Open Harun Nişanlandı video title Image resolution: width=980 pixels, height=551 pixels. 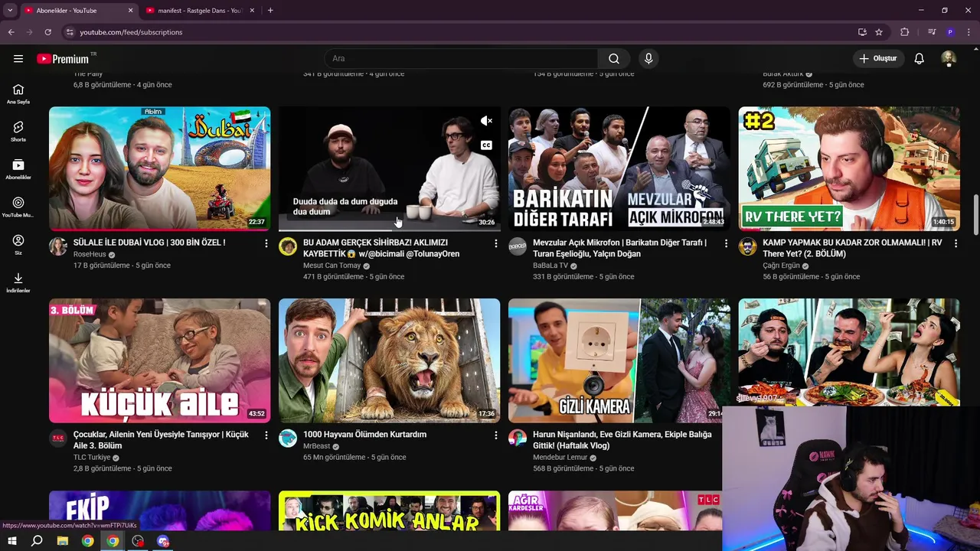point(622,440)
